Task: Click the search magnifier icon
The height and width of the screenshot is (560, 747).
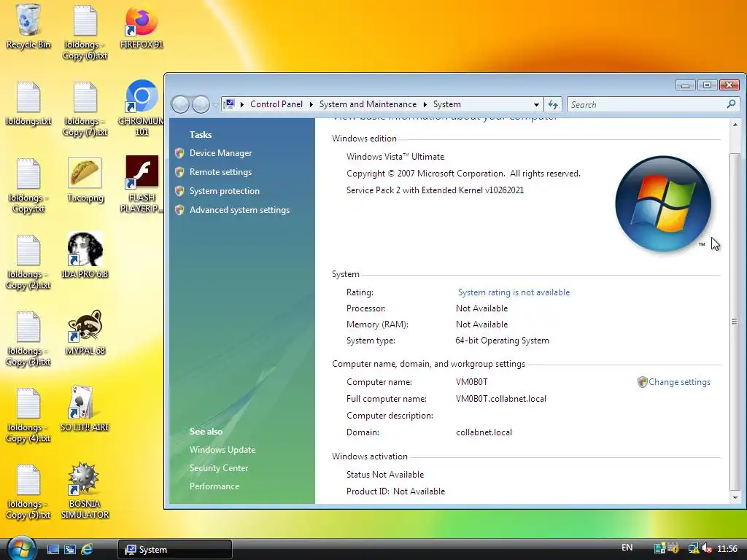Action: [x=731, y=104]
